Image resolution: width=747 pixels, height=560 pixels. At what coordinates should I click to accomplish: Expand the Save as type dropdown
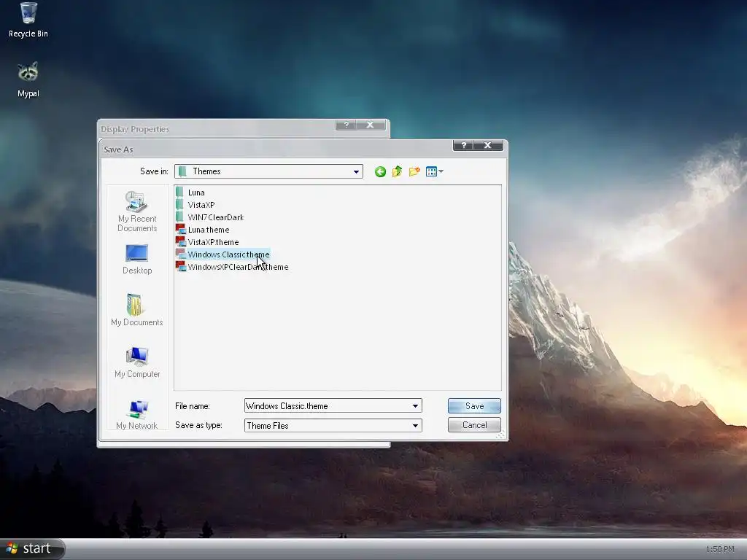[415, 426]
